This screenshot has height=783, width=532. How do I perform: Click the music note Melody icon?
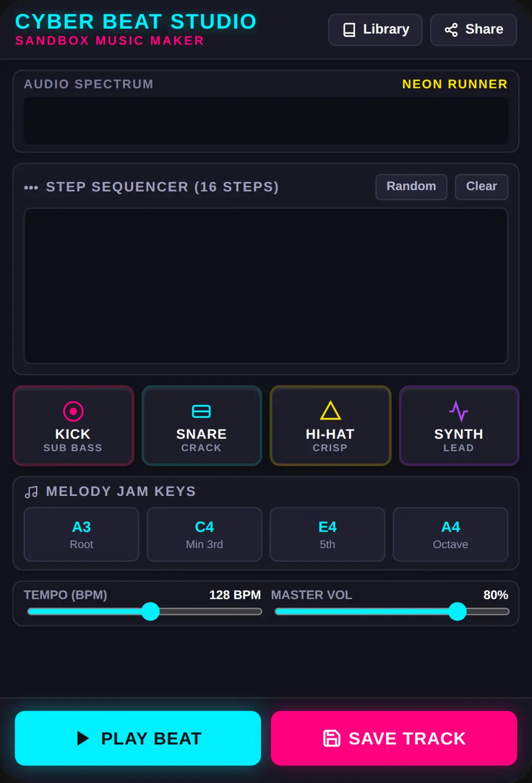[31, 492]
